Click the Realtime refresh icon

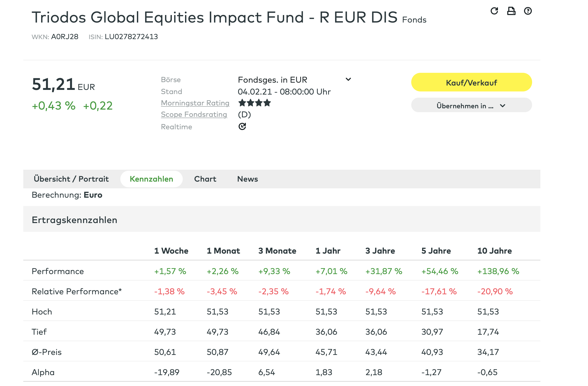coord(242,126)
